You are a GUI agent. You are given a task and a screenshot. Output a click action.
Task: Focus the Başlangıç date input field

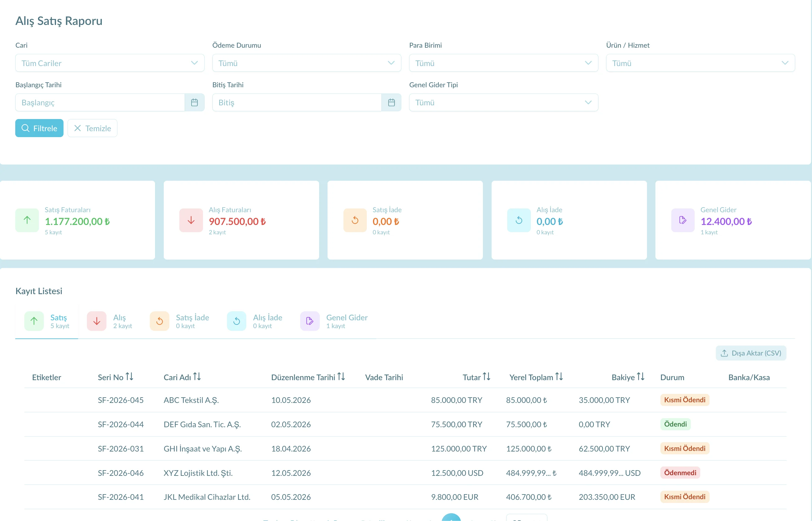click(x=100, y=103)
